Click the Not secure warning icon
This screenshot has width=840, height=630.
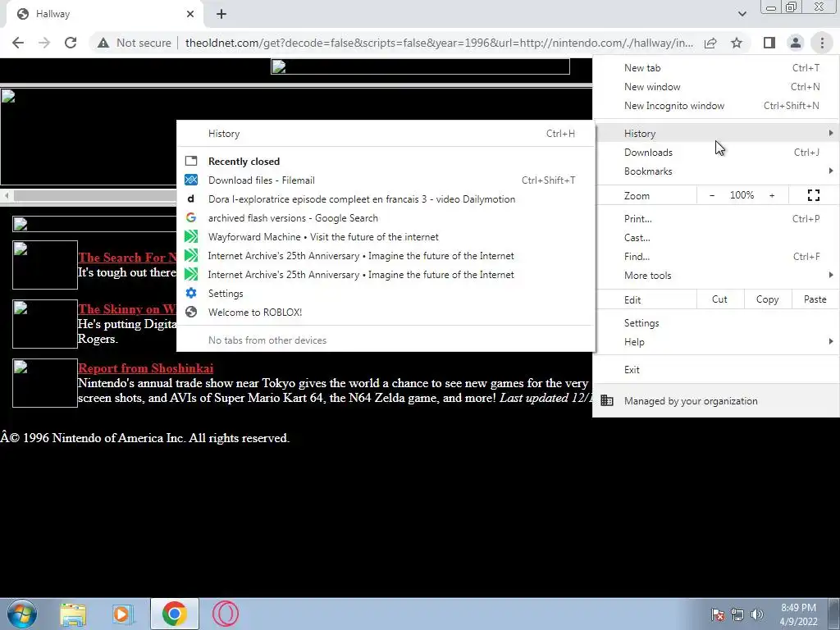(x=103, y=43)
